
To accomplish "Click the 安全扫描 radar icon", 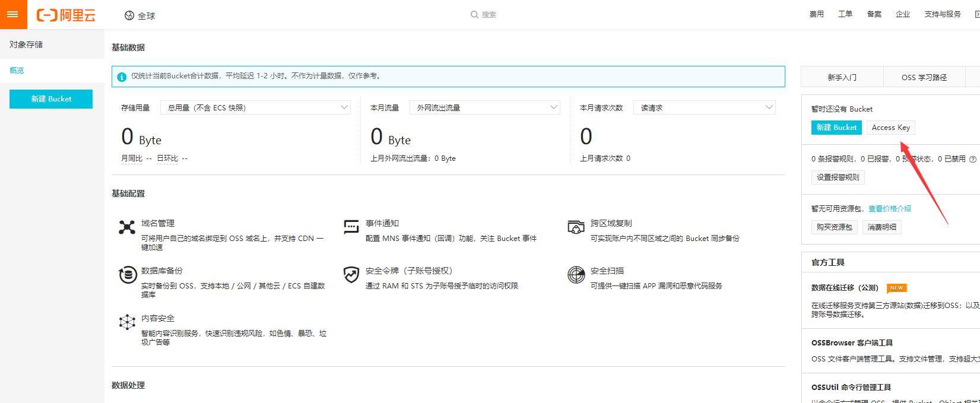I will pos(576,275).
